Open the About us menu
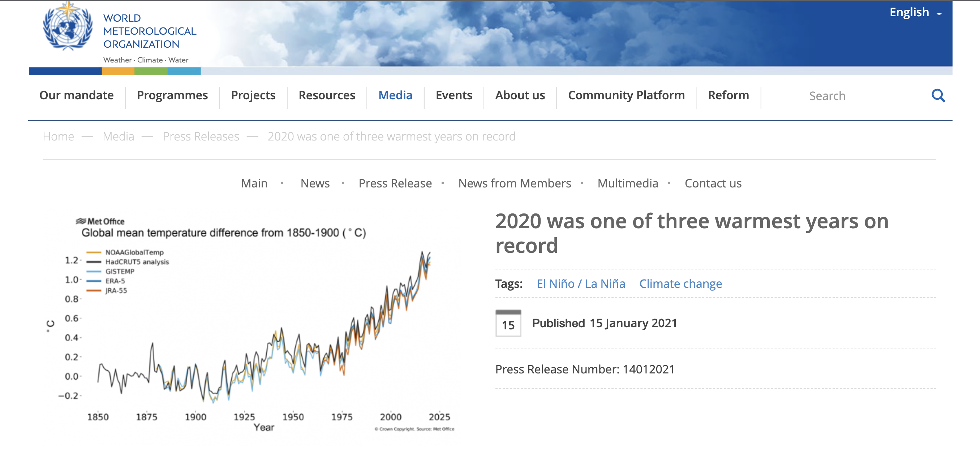Viewport: 980px width, 463px height. [520, 95]
